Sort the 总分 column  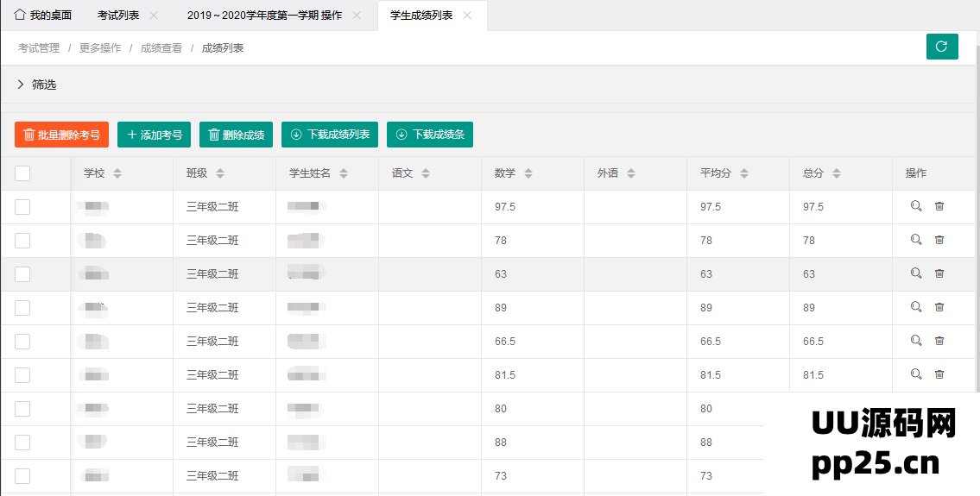point(837,173)
